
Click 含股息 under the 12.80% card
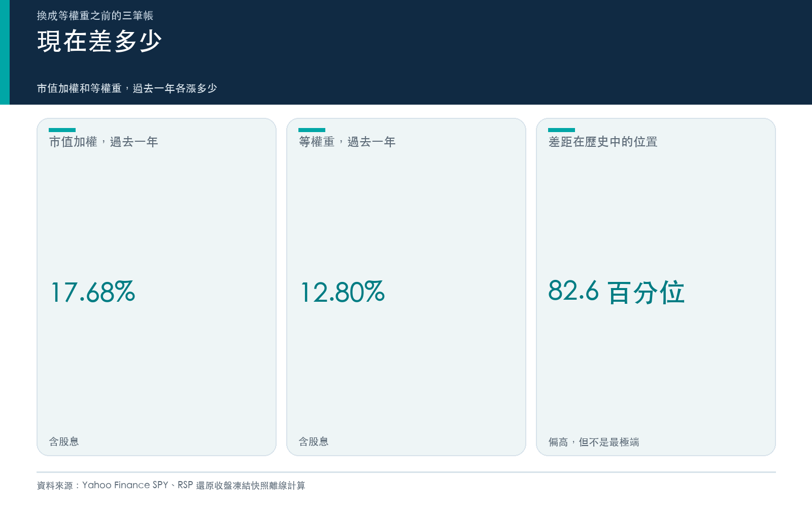point(314,441)
